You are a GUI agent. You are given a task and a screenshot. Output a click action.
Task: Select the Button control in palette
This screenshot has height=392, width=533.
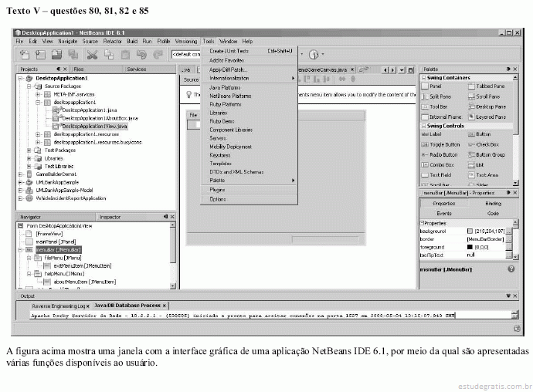(479, 134)
